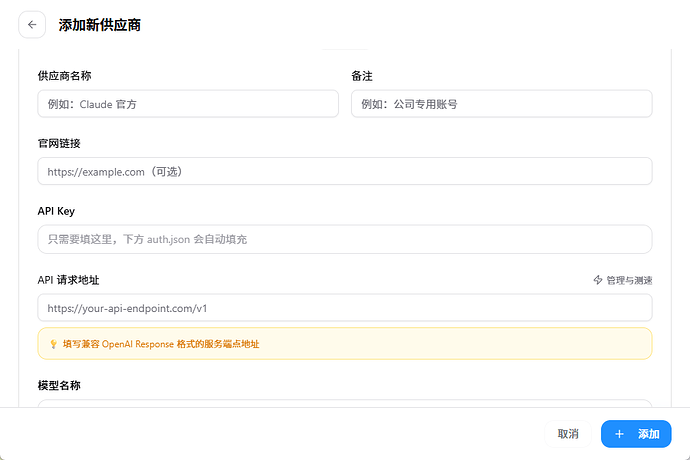Click the 模型名称 label

[59, 386]
